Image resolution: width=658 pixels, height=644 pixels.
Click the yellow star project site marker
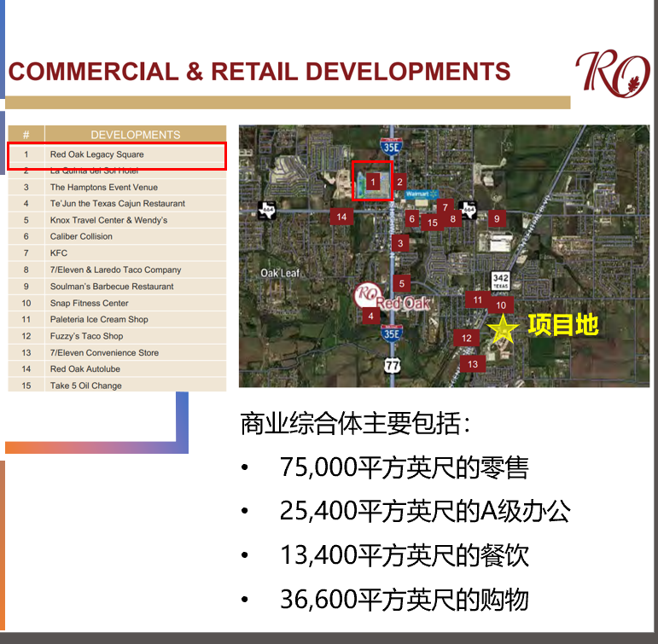tap(503, 328)
